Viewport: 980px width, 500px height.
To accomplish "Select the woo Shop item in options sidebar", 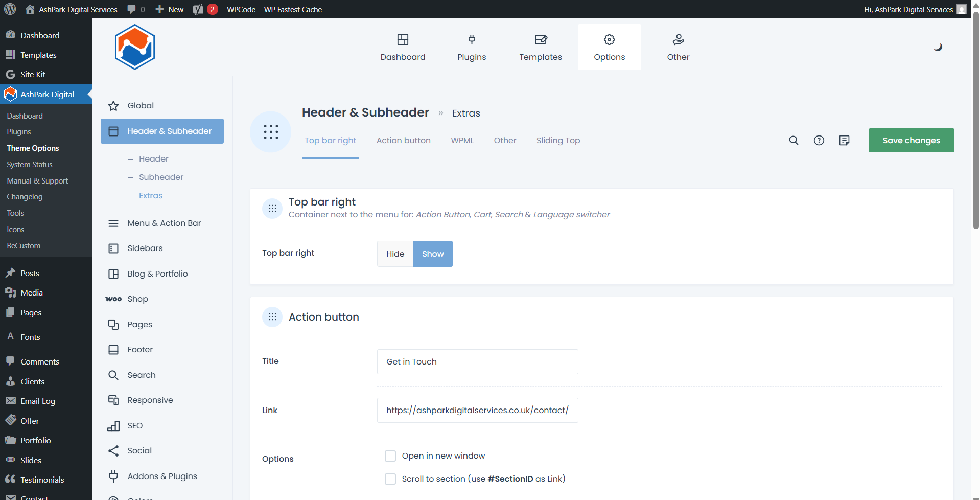I will click(x=137, y=299).
